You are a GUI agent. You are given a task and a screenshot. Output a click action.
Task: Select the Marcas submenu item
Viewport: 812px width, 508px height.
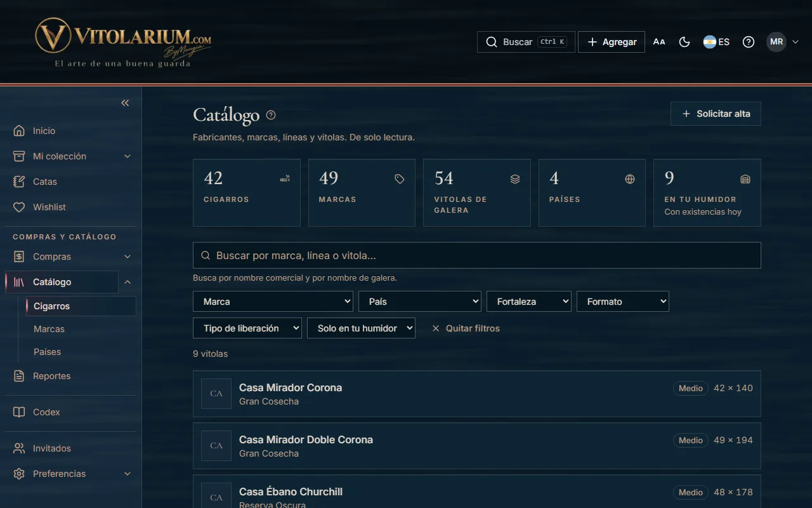pos(81,329)
